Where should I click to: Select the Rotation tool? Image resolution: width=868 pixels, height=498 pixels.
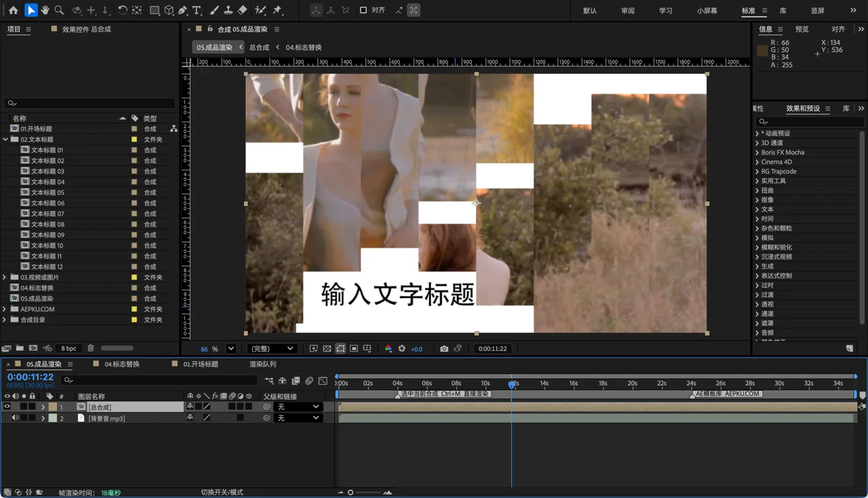point(122,10)
